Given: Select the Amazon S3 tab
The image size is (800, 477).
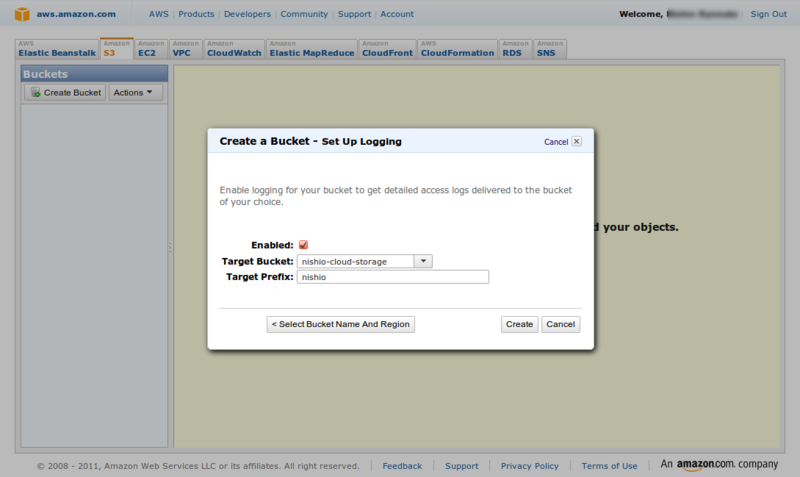Looking at the screenshot, I should 116,48.
